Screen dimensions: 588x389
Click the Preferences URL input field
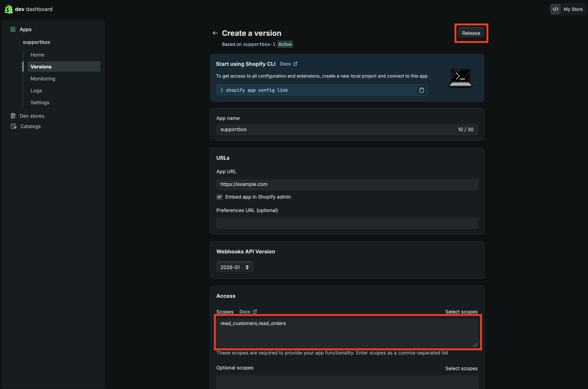point(347,223)
